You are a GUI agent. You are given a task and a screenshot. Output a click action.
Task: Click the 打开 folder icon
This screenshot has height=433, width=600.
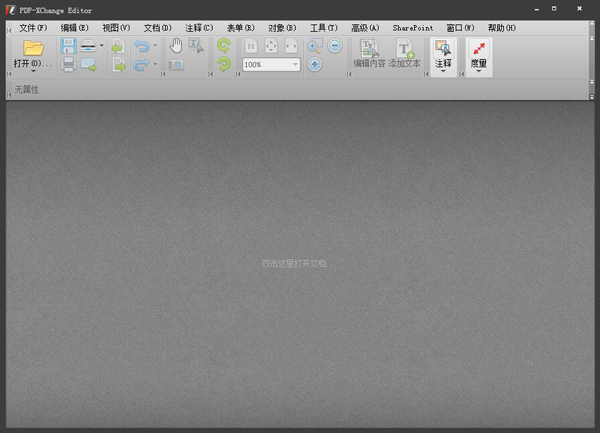point(33,48)
